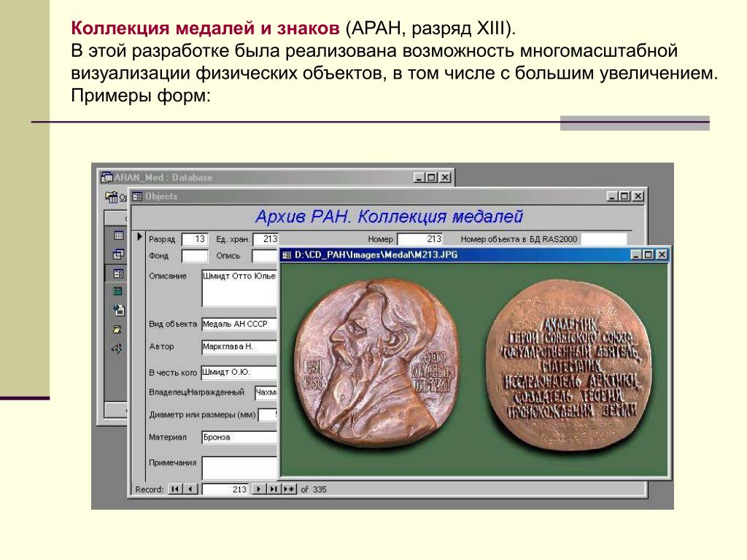This screenshot has height=560, width=747.
Task: Select the Forms icon in database sidebar
Action: 118,273
